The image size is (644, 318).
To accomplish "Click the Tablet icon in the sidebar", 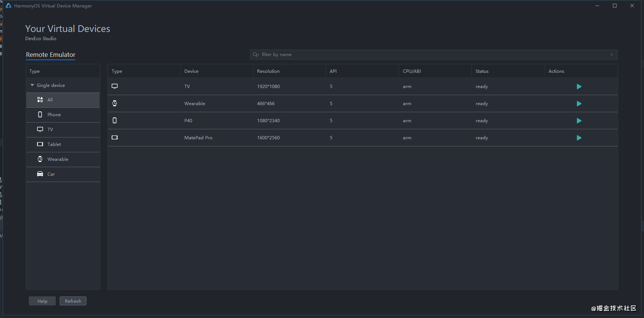I will (40, 144).
